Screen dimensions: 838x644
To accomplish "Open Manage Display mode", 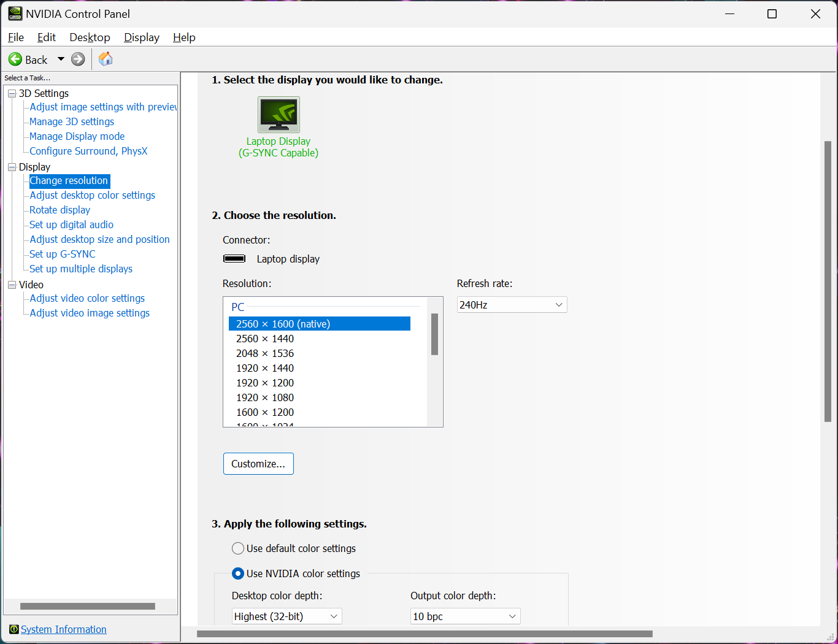I will (x=77, y=136).
